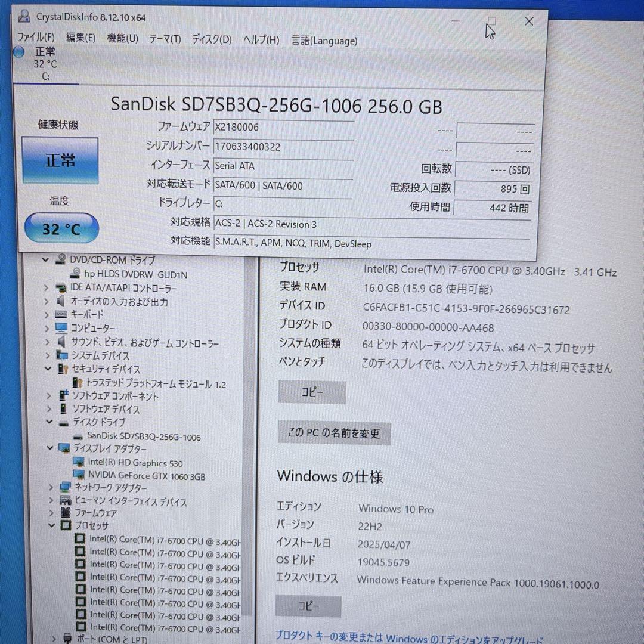Click the システム デバイス folder icon

point(63,355)
